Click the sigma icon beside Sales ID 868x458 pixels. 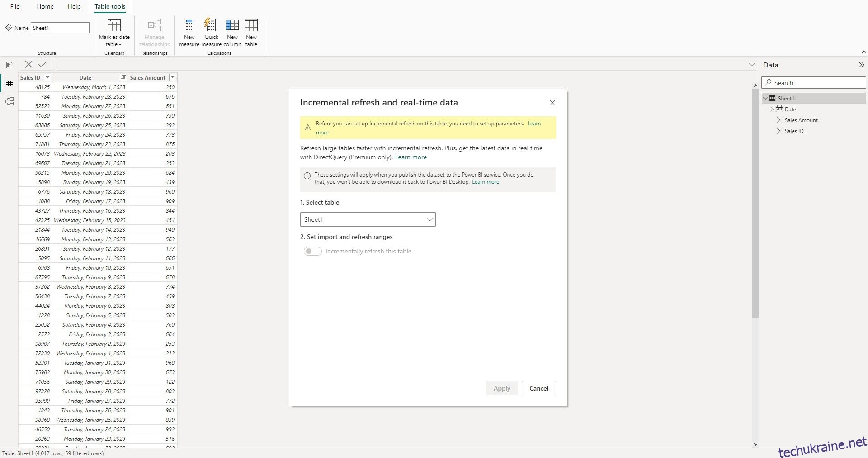[779, 131]
